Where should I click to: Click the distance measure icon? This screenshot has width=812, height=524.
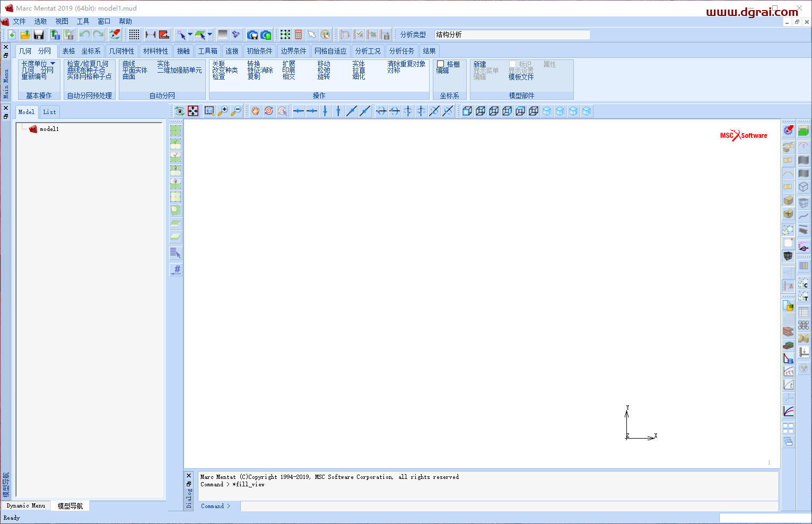[x=151, y=34]
